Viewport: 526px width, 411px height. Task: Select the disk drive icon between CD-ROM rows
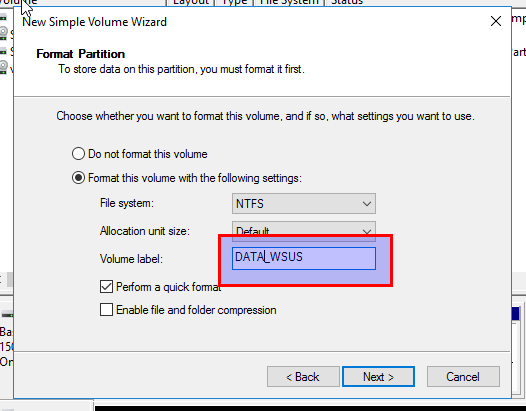pos(3,51)
